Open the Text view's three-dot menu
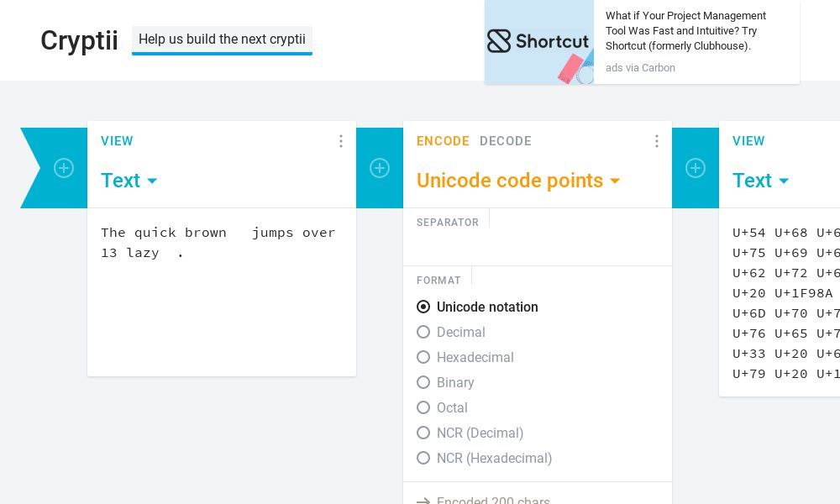This screenshot has height=504, width=840. point(341,141)
